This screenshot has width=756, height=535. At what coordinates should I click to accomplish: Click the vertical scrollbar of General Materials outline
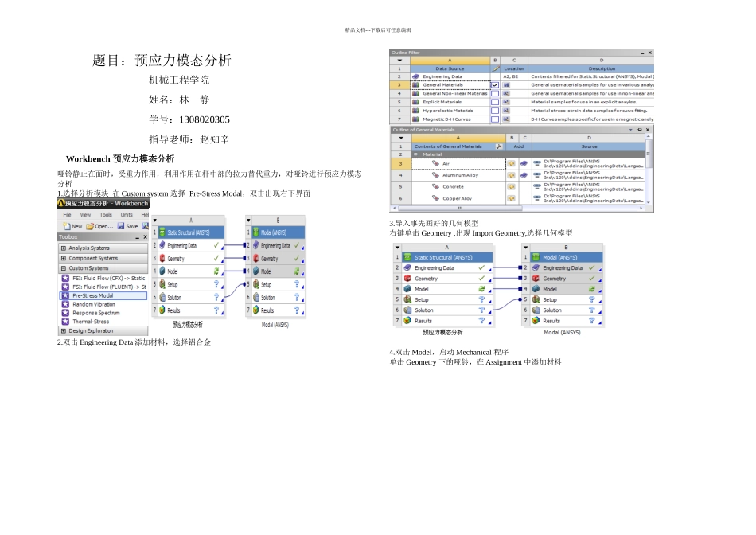(x=648, y=153)
